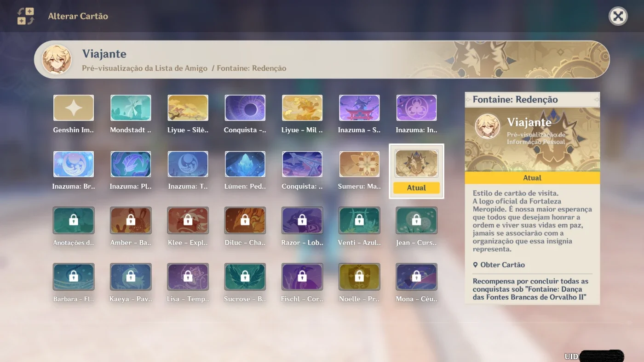644x362 pixels.
Task: Open locked Anotações d.. namecard
Action: click(x=74, y=221)
